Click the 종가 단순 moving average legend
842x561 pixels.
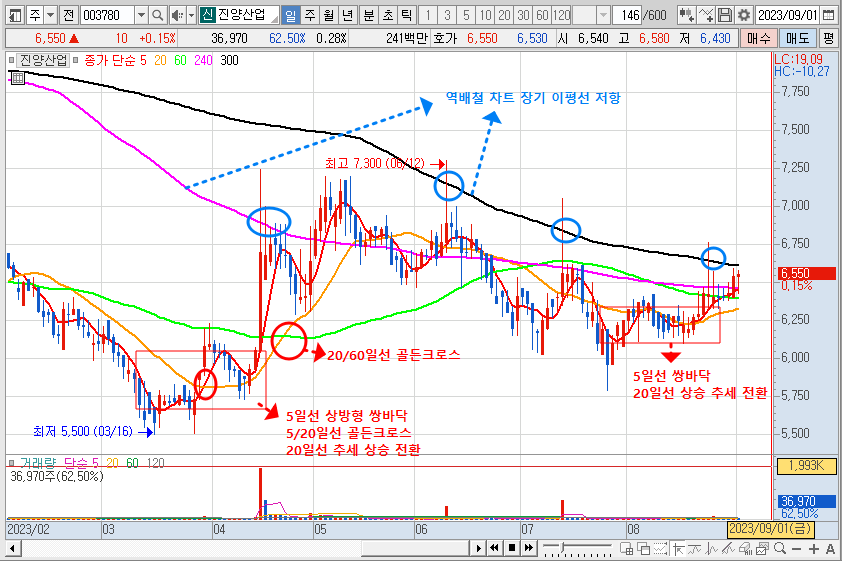pyautogui.click(x=111, y=60)
